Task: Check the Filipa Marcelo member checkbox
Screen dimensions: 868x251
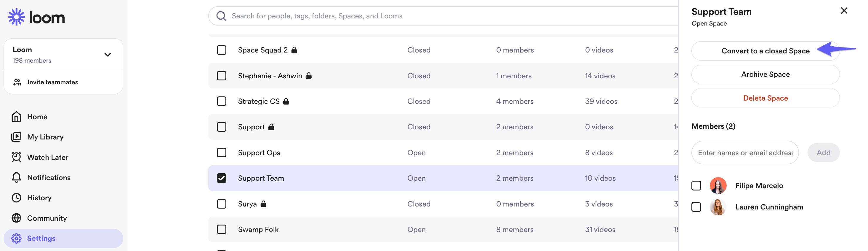Action: pos(696,185)
